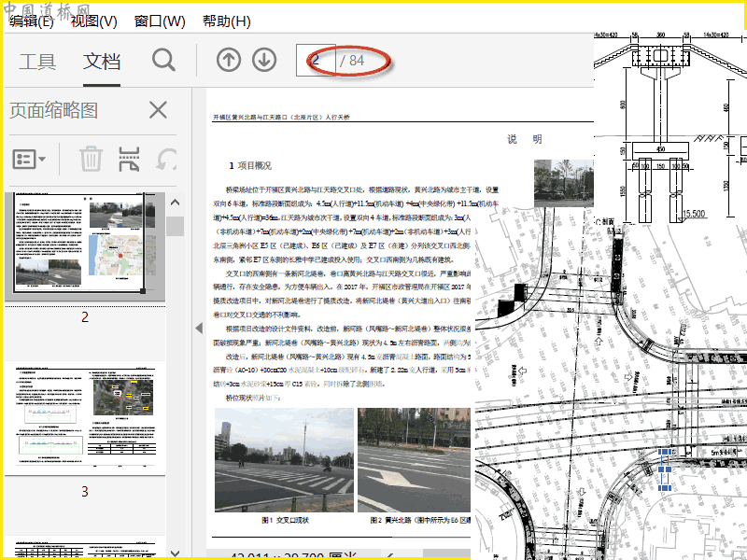747x560 pixels.
Task: Click the thumbnail panel scrollbar handle
Action: [x=175, y=226]
